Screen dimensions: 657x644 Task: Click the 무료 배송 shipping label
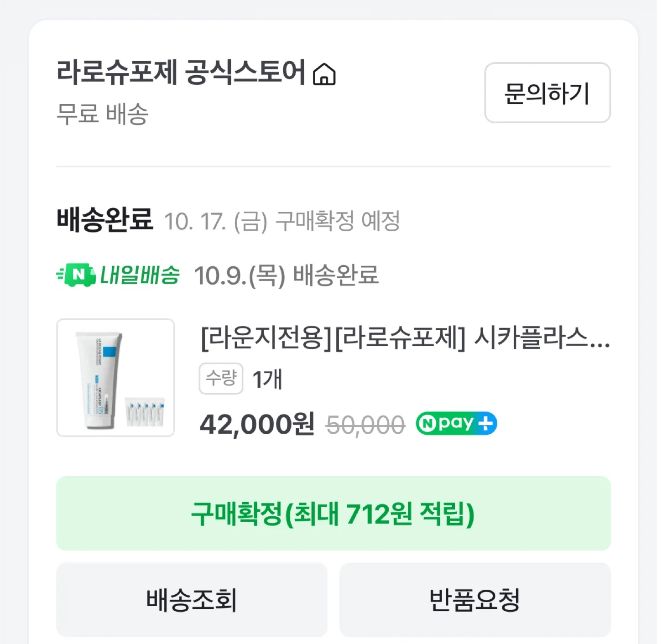tap(102, 114)
